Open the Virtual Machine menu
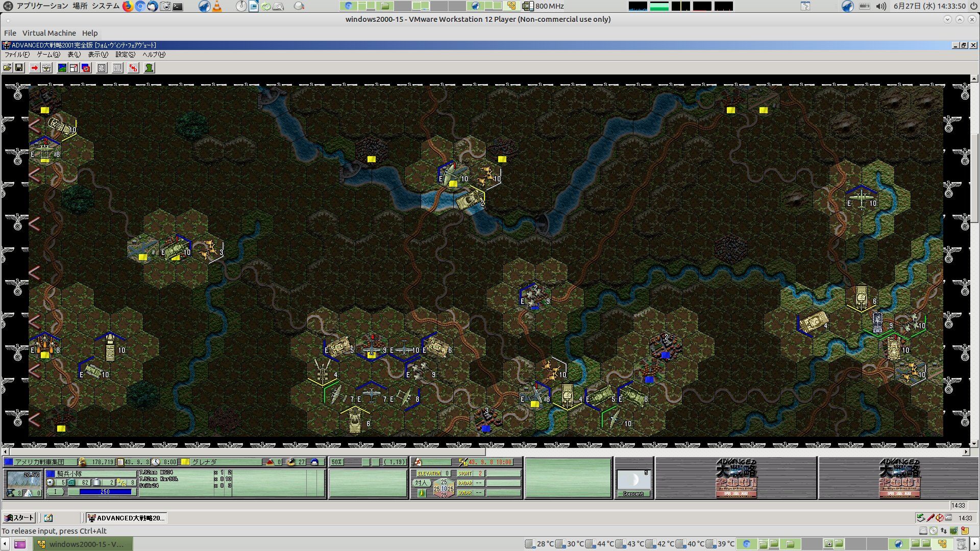 tap(49, 33)
